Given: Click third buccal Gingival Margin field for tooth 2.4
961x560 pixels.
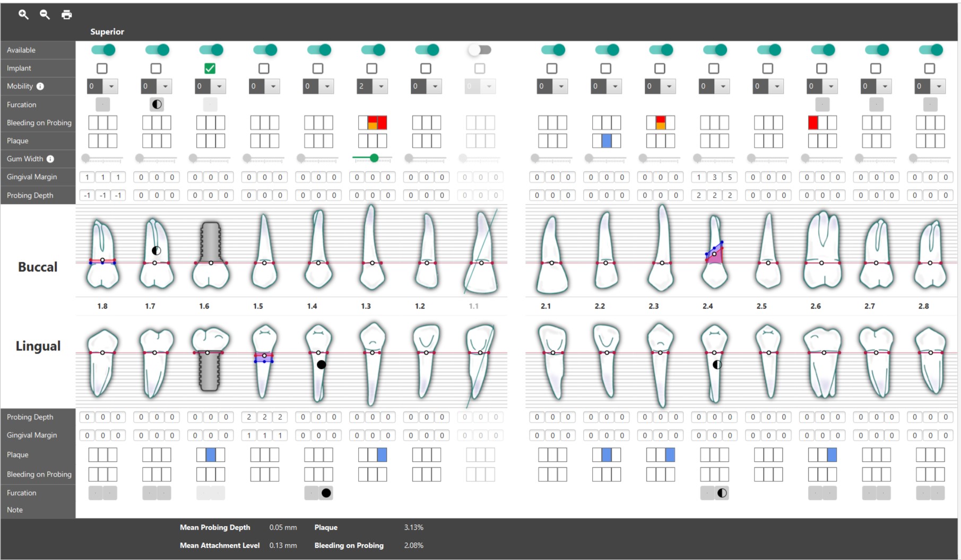Looking at the screenshot, I should (730, 177).
